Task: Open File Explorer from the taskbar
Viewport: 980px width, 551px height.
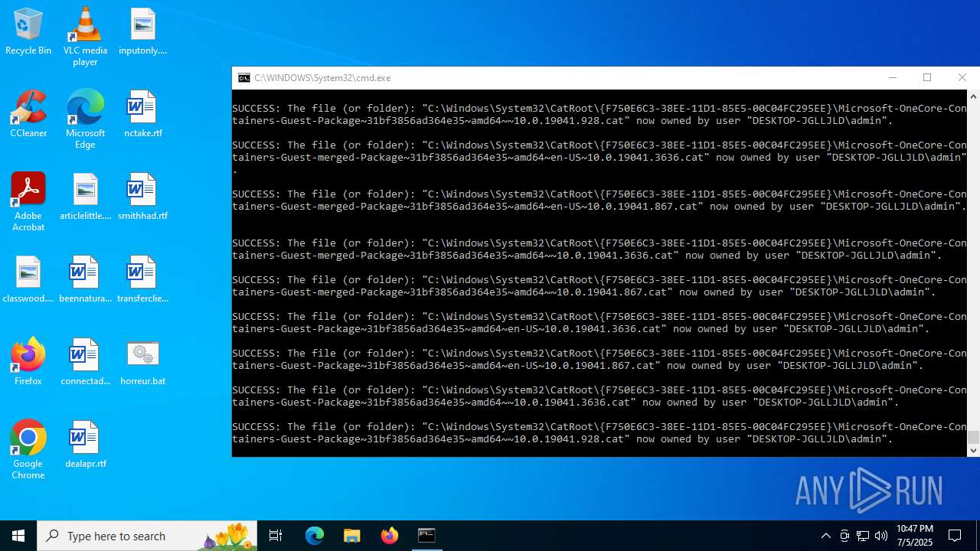Action: (352, 536)
